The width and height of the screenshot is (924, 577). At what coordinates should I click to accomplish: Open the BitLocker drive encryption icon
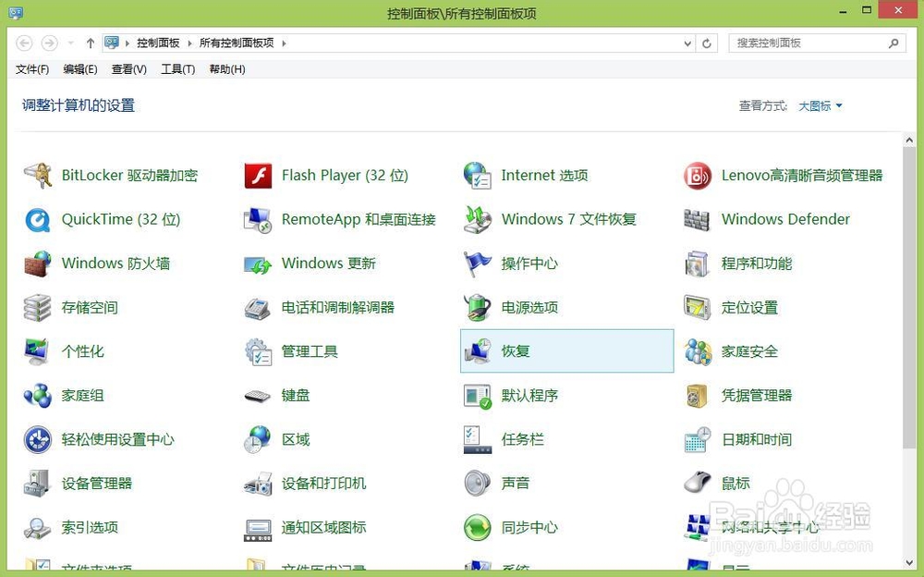pos(38,176)
